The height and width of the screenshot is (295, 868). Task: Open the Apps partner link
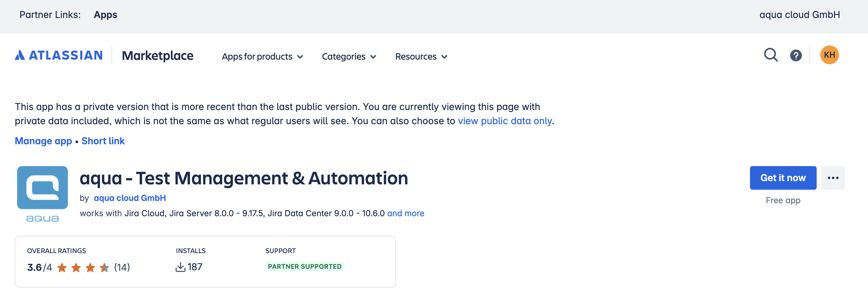click(105, 15)
